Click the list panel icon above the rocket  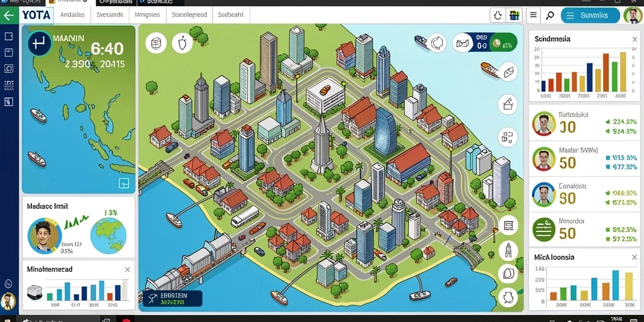point(508,225)
